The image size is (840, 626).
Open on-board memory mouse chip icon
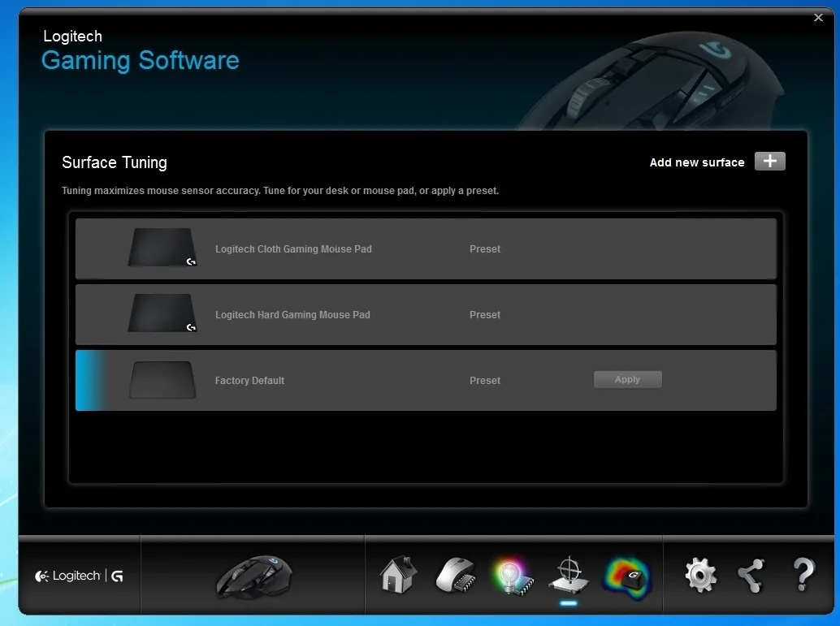[456, 575]
